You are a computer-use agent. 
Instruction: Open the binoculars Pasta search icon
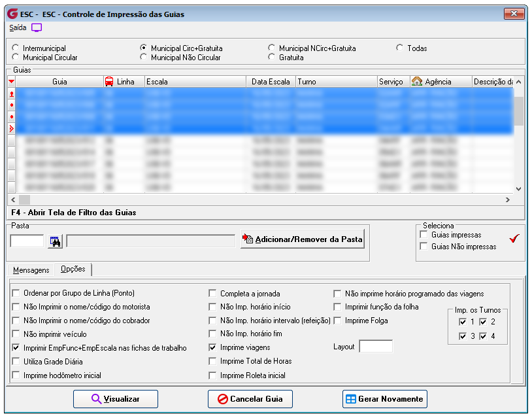56,241
